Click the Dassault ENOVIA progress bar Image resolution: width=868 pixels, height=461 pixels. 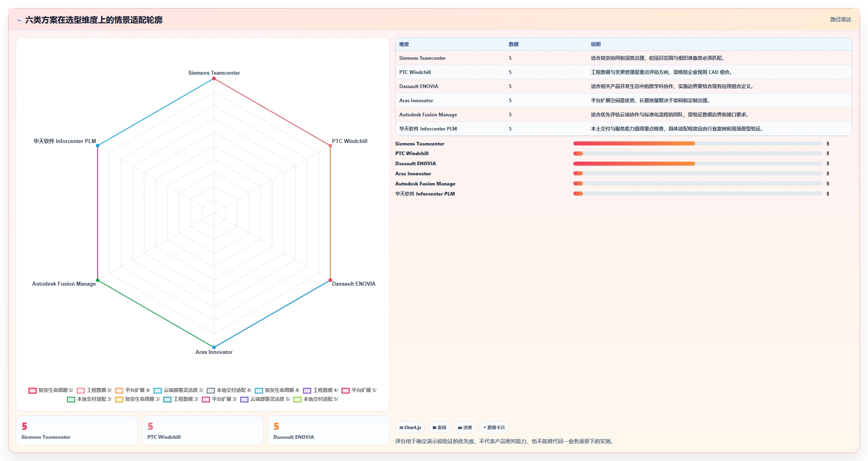[x=698, y=164]
